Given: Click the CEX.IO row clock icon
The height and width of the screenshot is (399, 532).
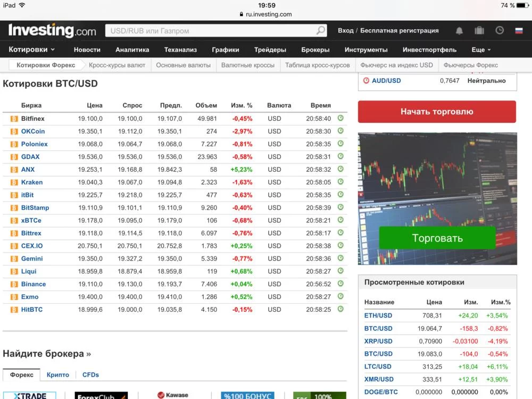Looking at the screenshot, I should tap(340, 245).
